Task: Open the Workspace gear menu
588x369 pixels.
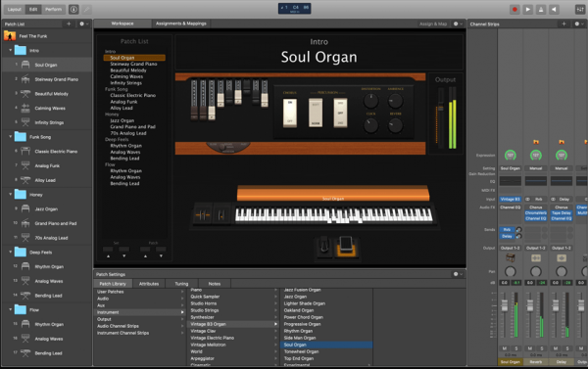Action: (x=458, y=23)
